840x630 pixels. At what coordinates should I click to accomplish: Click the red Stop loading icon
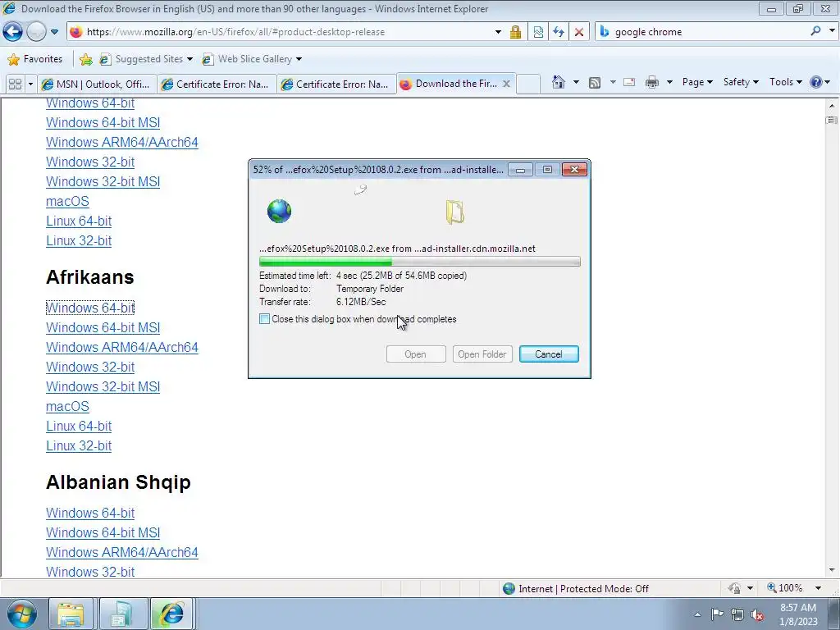(579, 32)
